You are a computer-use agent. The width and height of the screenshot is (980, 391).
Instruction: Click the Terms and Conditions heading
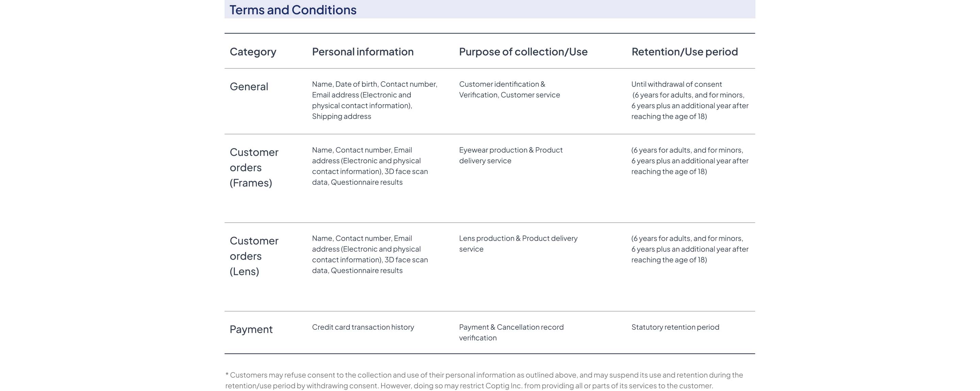293,10
